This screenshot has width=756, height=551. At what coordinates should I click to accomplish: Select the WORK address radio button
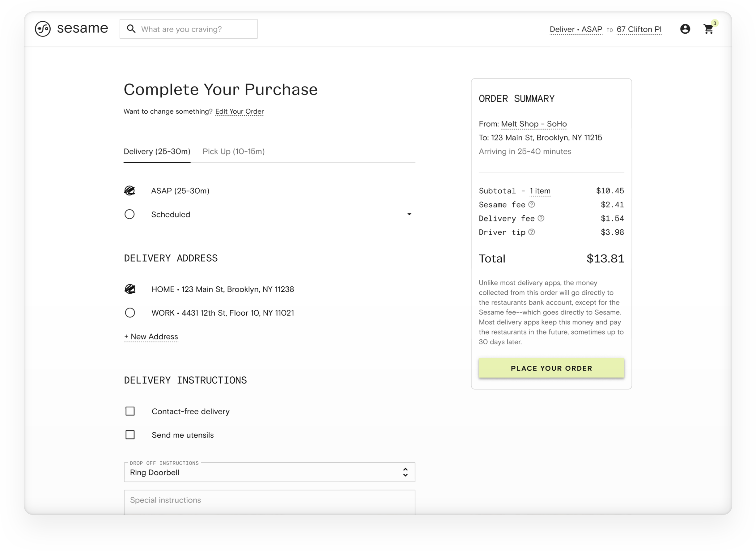[x=130, y=313]
